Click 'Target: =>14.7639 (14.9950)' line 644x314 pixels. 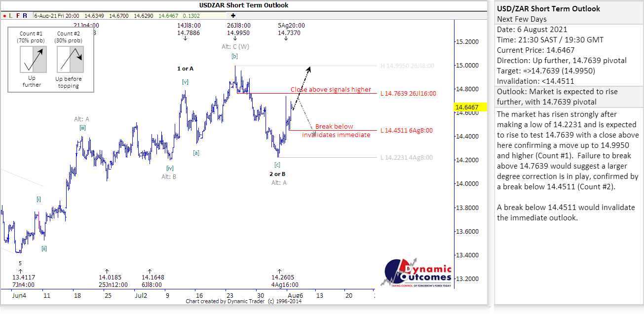[546, 70]
